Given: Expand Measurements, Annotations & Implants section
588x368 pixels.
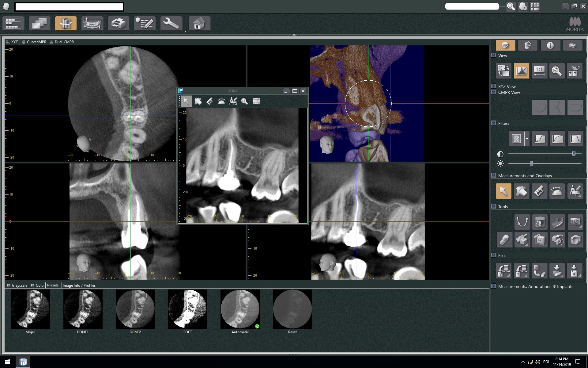Looking at the screenshot, I should 494,286.
